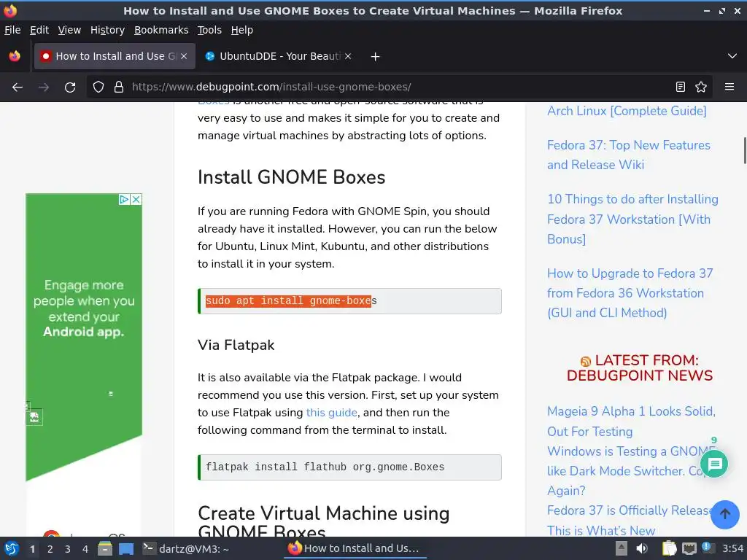Click the AdChoices triangle icon
The image size is (747, 560).
pos(124,199)
